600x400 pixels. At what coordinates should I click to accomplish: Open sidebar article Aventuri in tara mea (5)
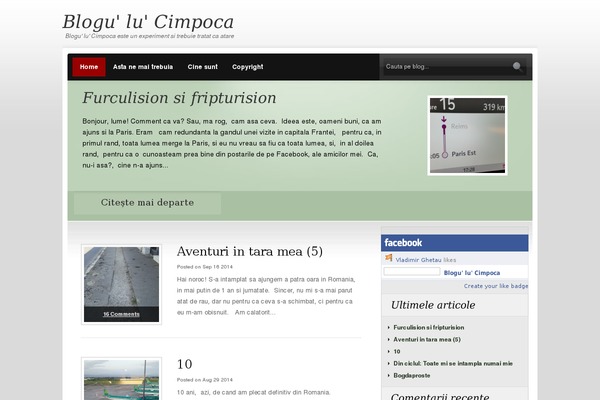click(x=427, y=340)
